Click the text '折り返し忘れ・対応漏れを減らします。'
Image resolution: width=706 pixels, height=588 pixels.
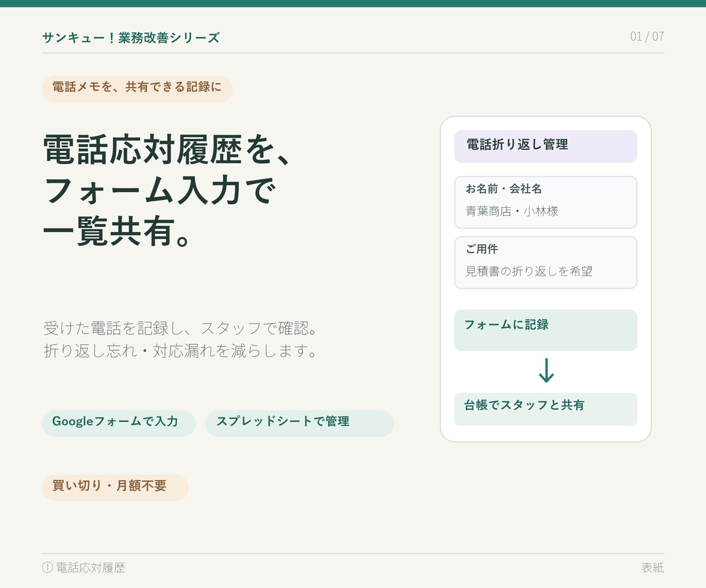181,351
